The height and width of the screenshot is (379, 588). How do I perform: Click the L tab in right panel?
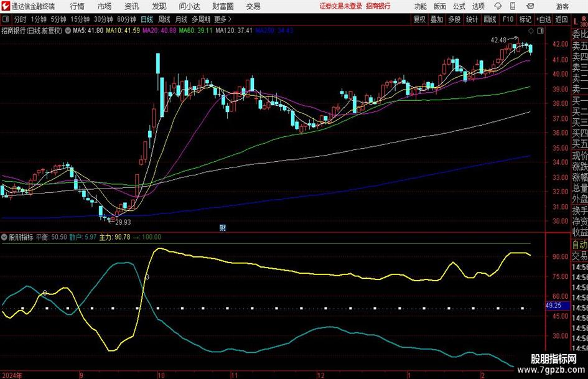(x=576, y=22)
